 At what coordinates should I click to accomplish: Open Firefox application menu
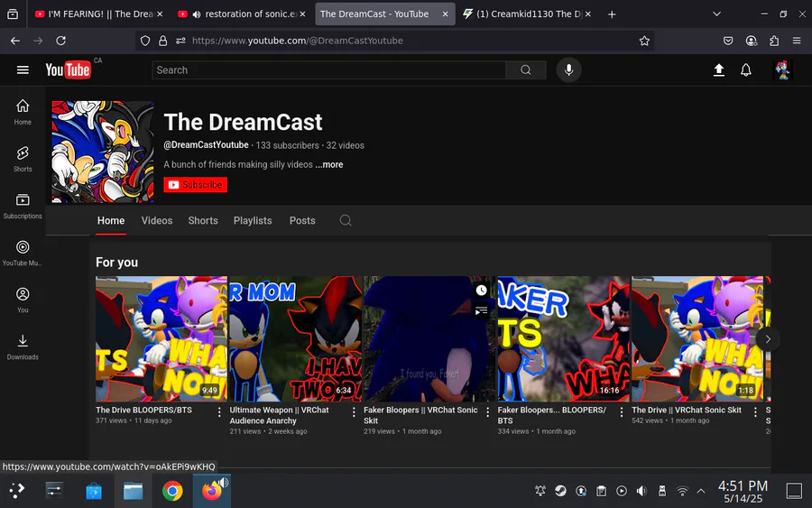point(797,41)
